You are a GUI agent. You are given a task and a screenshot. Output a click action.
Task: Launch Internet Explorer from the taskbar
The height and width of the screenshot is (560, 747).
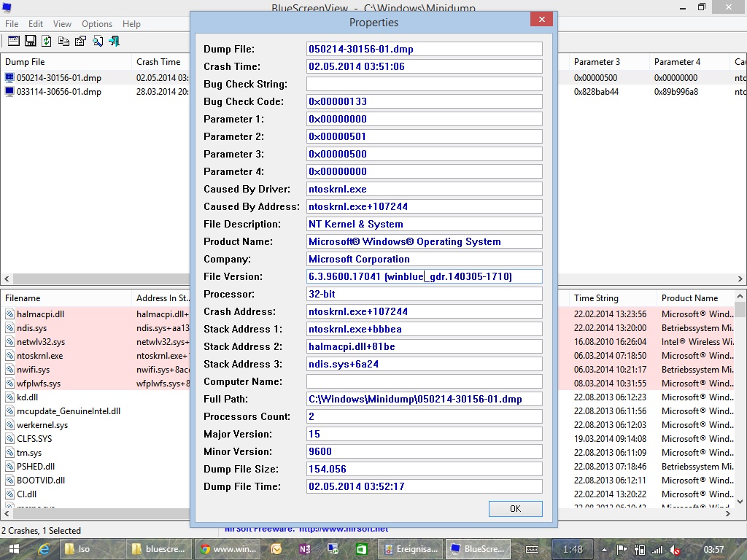point(44,549)
